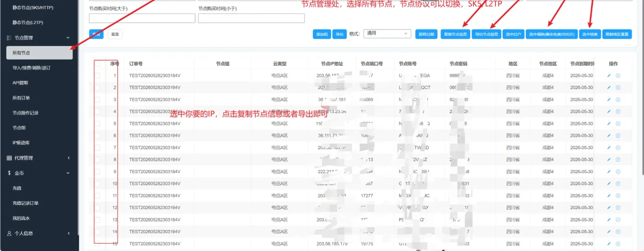This screenshot has width=644, height=251.
Task: Click the 重置 button
Action: tap(115, 34)
